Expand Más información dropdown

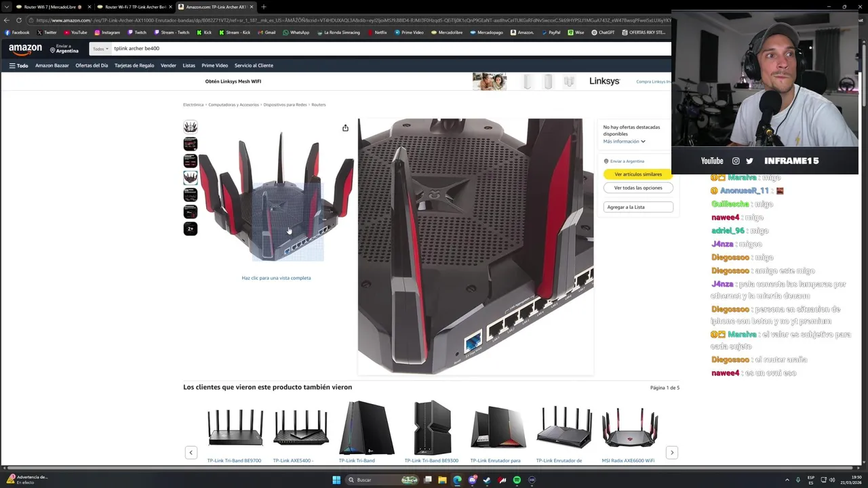point(624,141)
